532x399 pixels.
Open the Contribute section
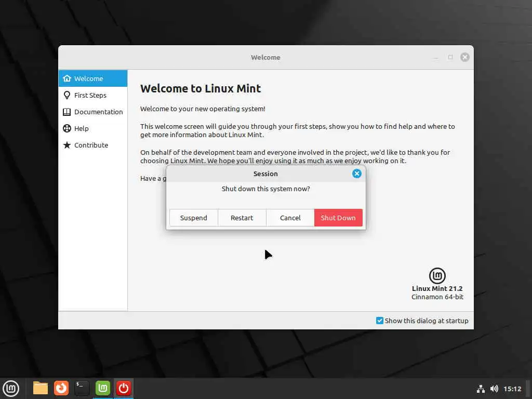pos(93,145)
